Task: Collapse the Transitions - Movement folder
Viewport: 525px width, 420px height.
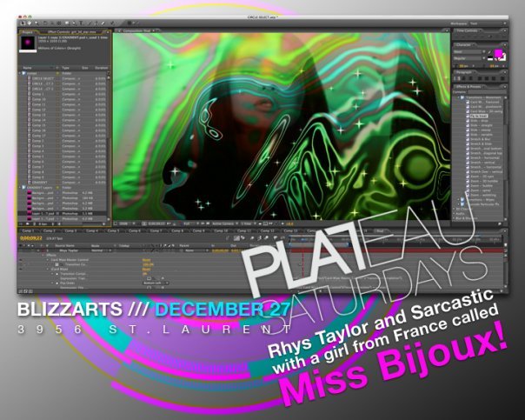Action: [458, 97]
